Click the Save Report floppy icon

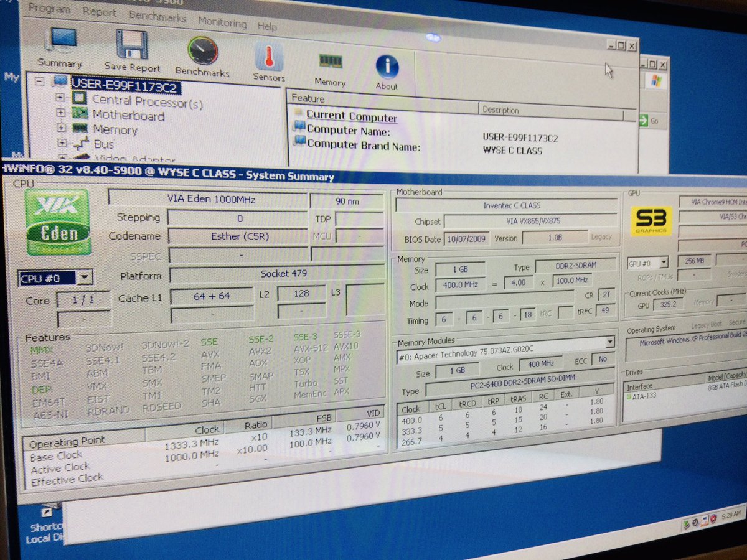(131, 45)
